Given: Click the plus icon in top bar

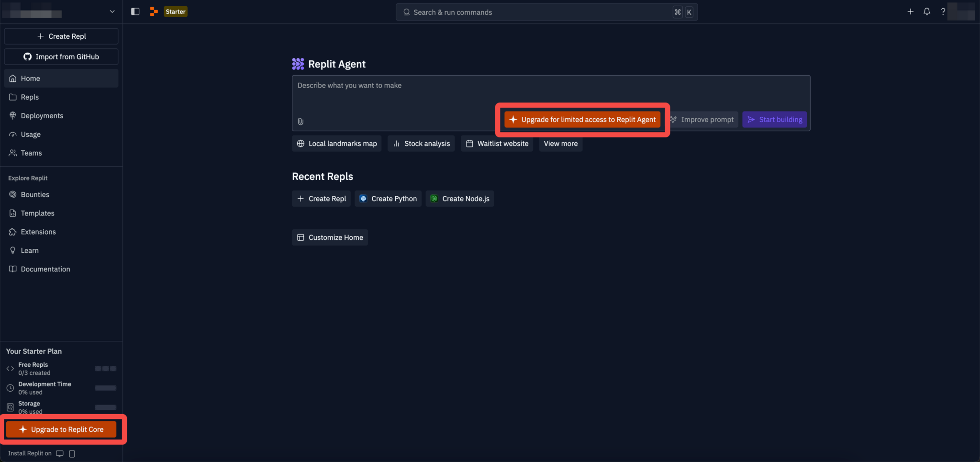Looking at the screenshot, I should 910,11.
